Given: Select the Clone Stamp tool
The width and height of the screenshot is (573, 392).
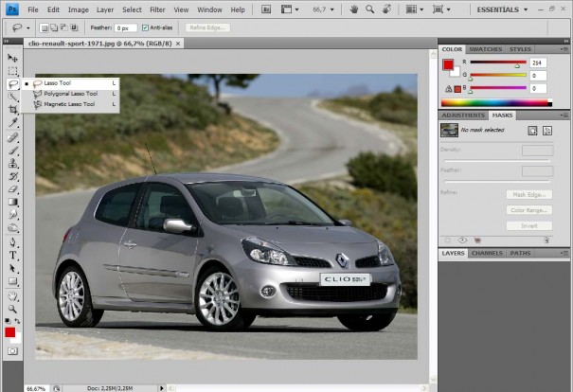Looking at the screenshot, I should click(13, 163).
